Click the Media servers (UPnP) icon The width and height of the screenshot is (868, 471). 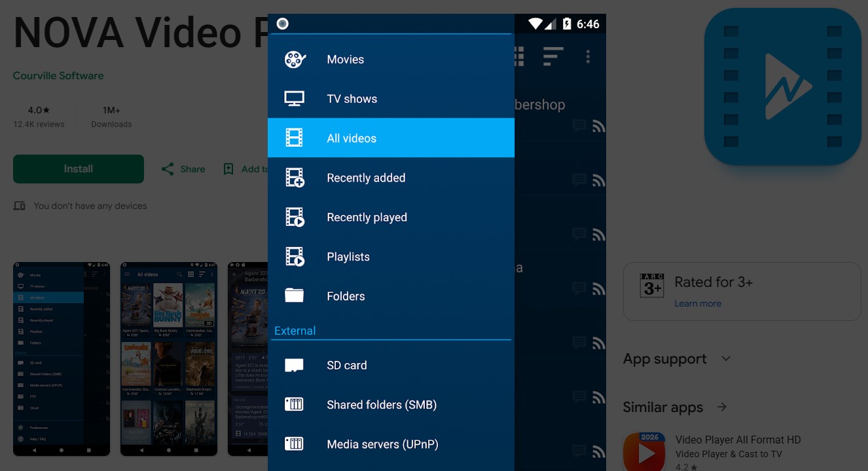click(x=295, y=444)
